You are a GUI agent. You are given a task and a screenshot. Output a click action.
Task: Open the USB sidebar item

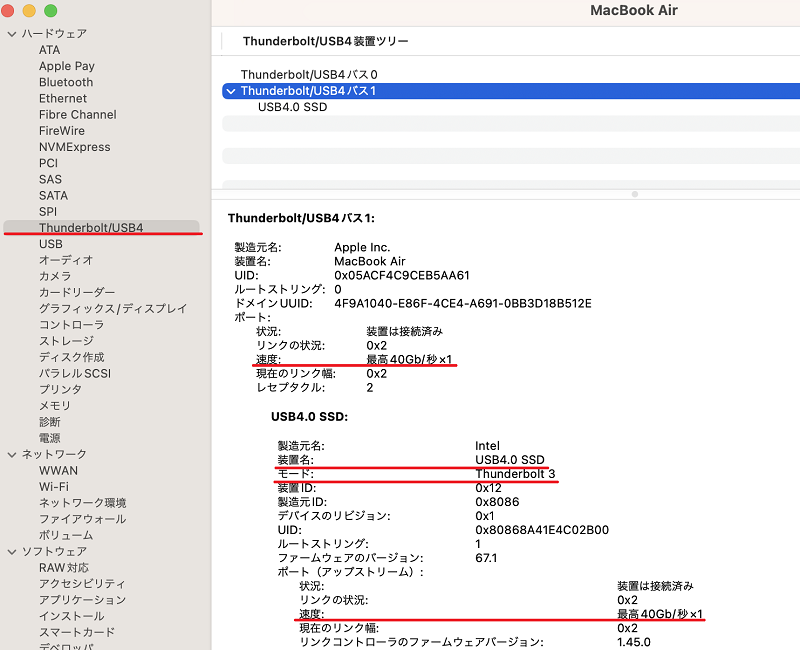click(51, 244)
